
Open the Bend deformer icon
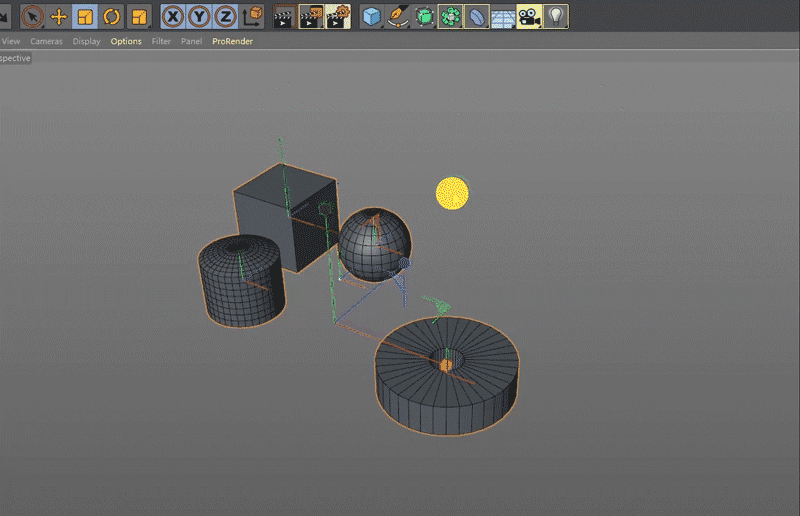(477, 17)
